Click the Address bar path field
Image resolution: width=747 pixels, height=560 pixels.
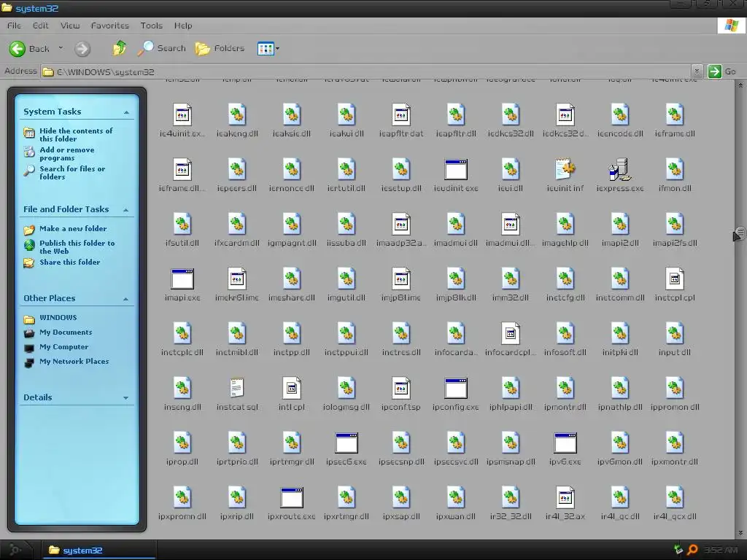(x=366, y=72)
